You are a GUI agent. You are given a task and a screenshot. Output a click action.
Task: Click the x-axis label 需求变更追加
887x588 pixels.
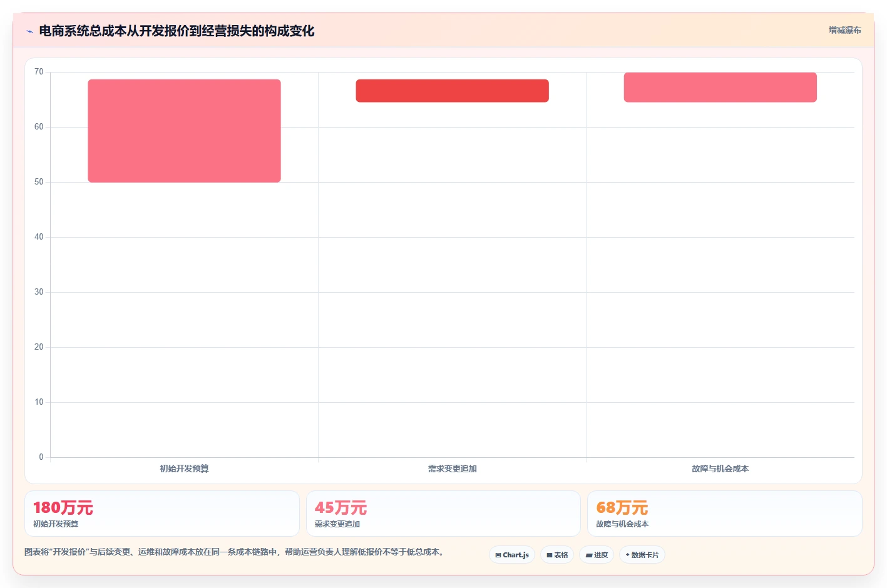[452, 469]
